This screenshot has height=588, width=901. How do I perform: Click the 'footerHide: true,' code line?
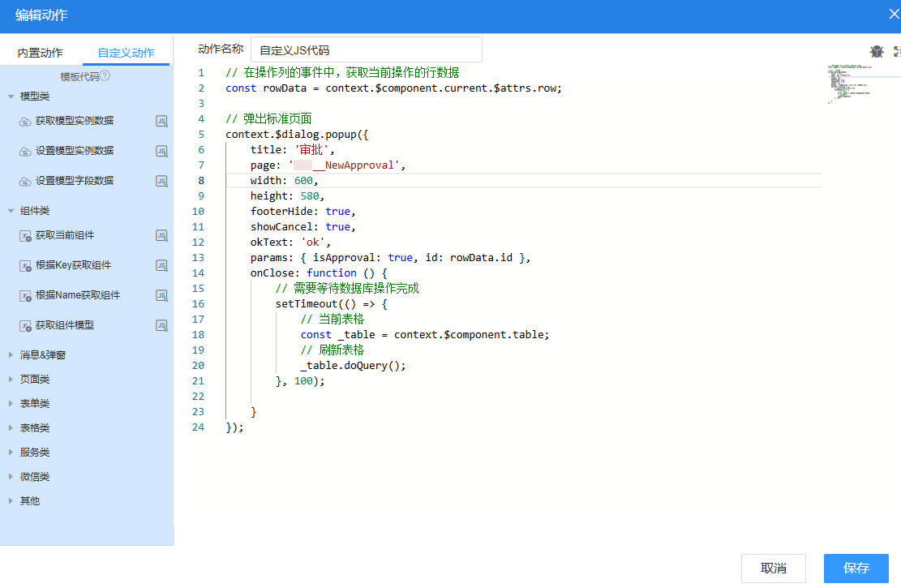pos(303,212)
